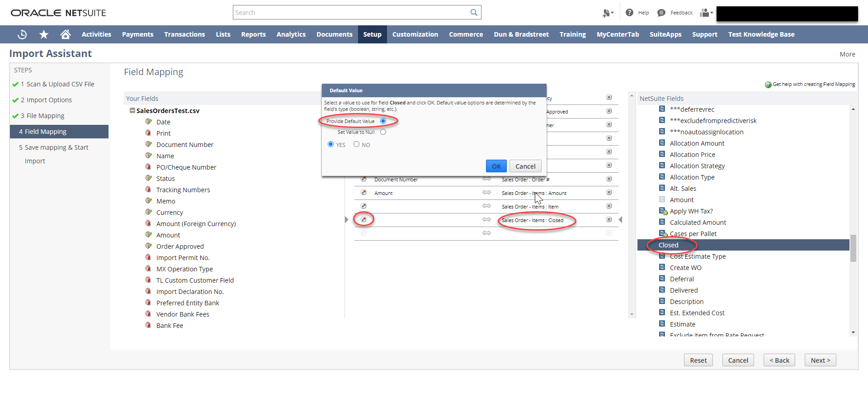Open the change role user icon

(x=706, y=13)
